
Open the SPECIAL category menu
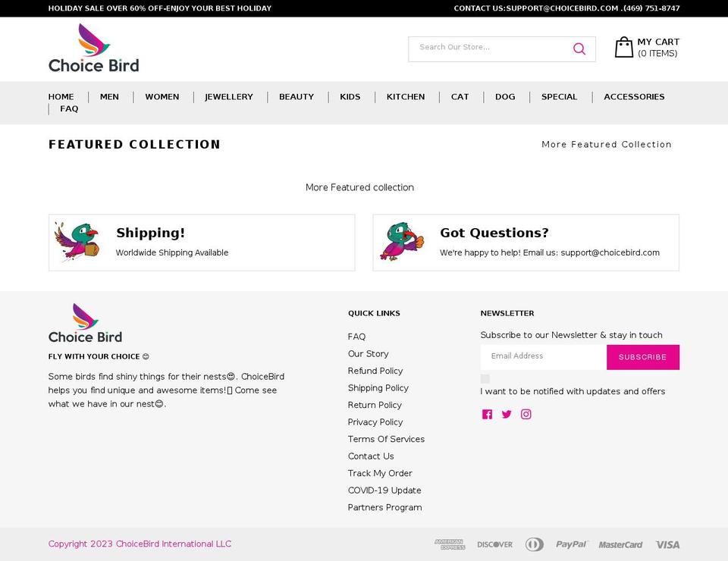click(x=559, y=96)
